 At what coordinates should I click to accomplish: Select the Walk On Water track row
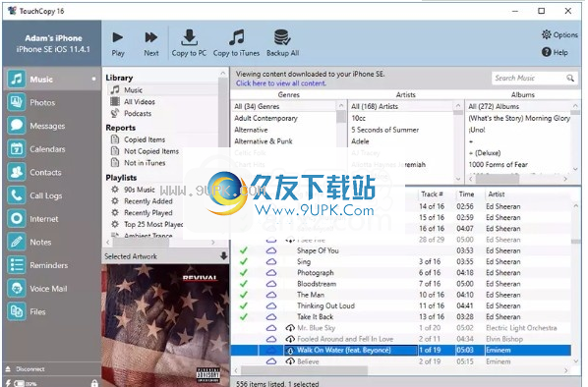[x=400, y=351]
